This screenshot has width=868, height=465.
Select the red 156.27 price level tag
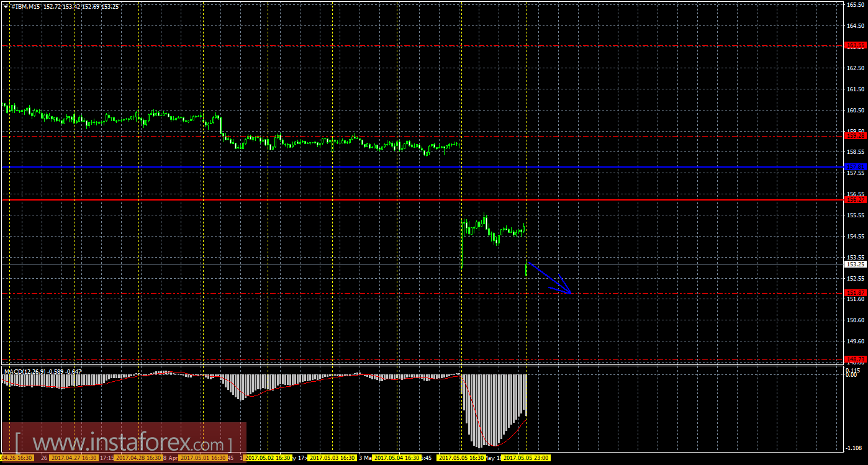[x=856, y=200]
